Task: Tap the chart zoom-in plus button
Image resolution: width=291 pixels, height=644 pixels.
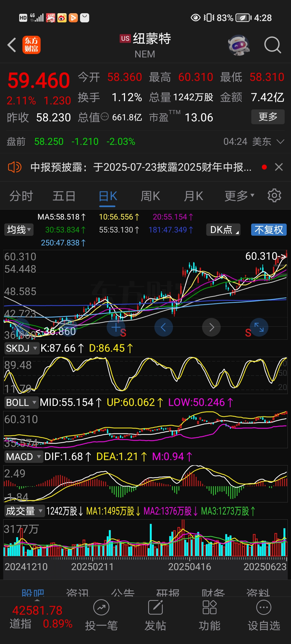Action: 116,327
